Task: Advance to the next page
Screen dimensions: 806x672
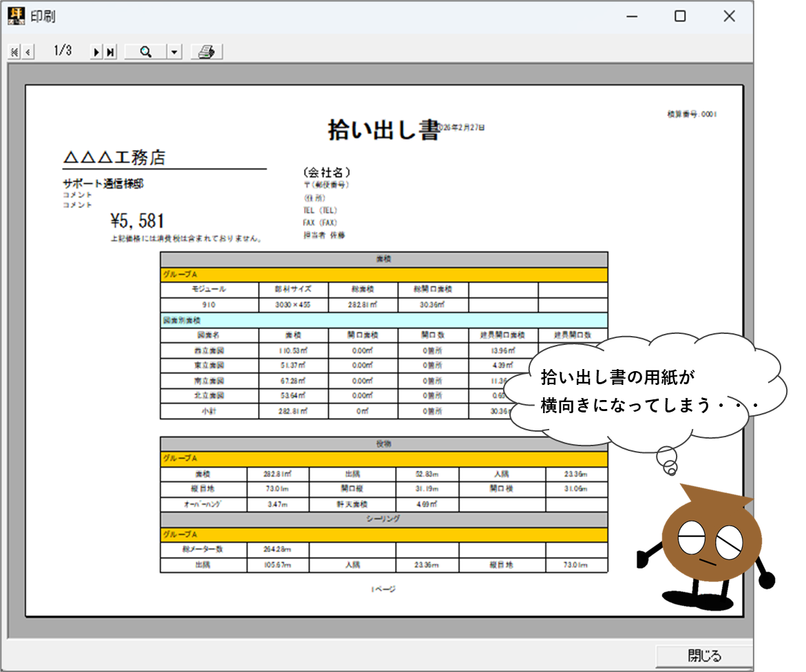Action: (96, 52)
